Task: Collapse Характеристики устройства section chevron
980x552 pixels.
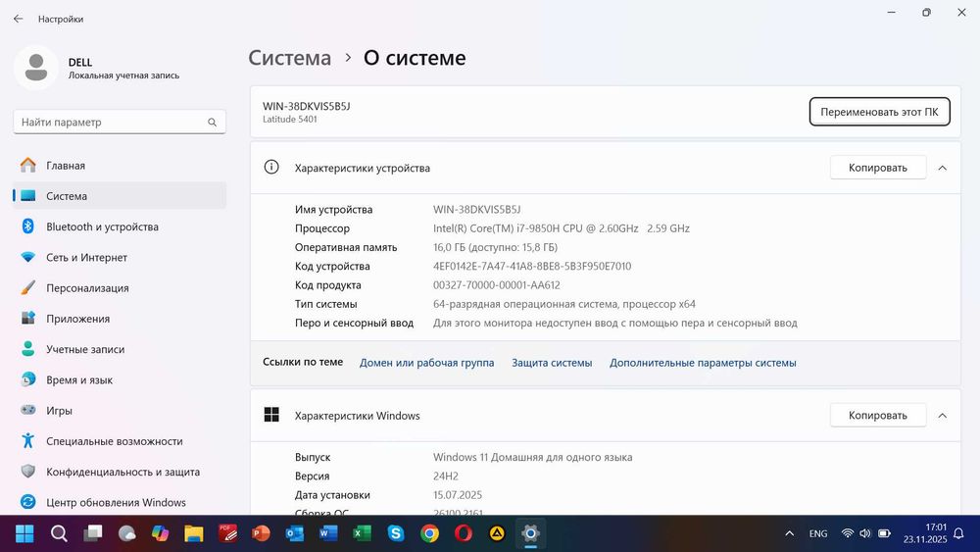Action: [x=943, y=168]
